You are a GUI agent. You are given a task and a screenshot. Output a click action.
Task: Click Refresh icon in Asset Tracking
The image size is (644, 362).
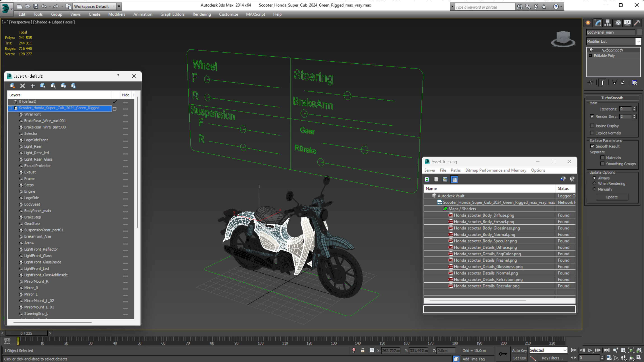click(427, 179)
